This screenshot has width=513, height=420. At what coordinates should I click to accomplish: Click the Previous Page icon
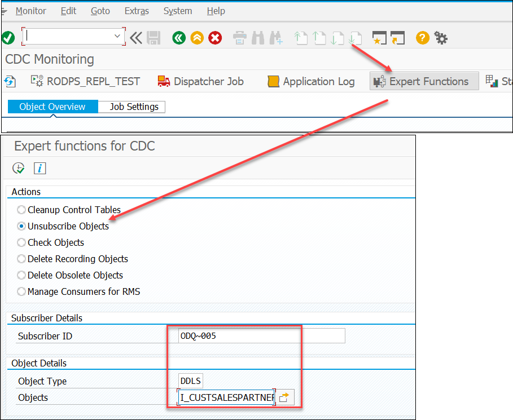(x=319, y=38)
